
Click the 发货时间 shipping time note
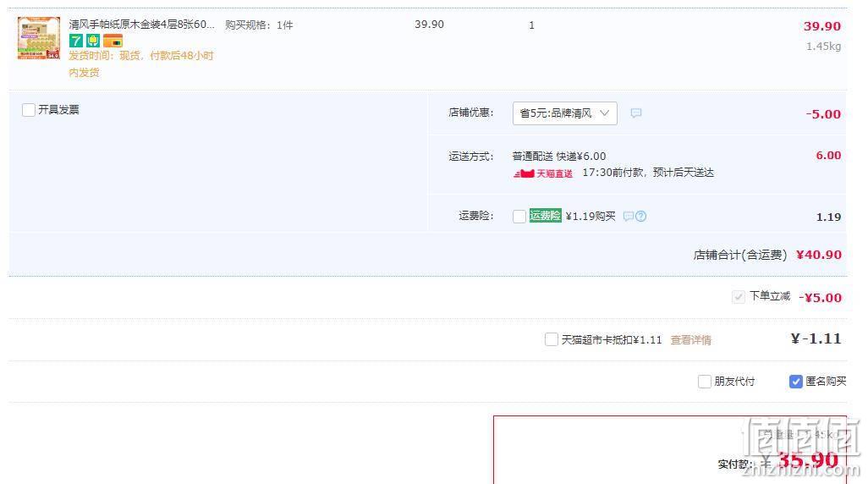coord(141,63)
